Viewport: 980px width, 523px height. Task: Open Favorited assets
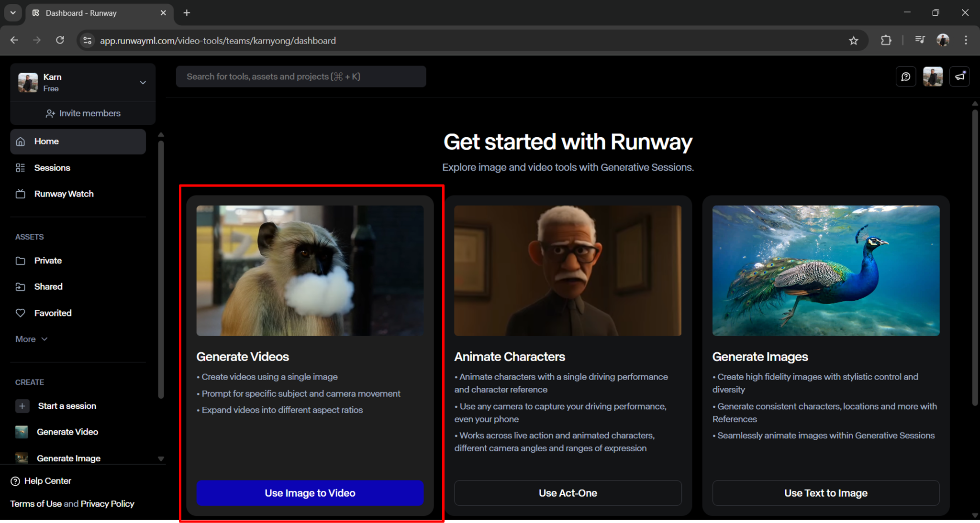click(x=78, y=313)
